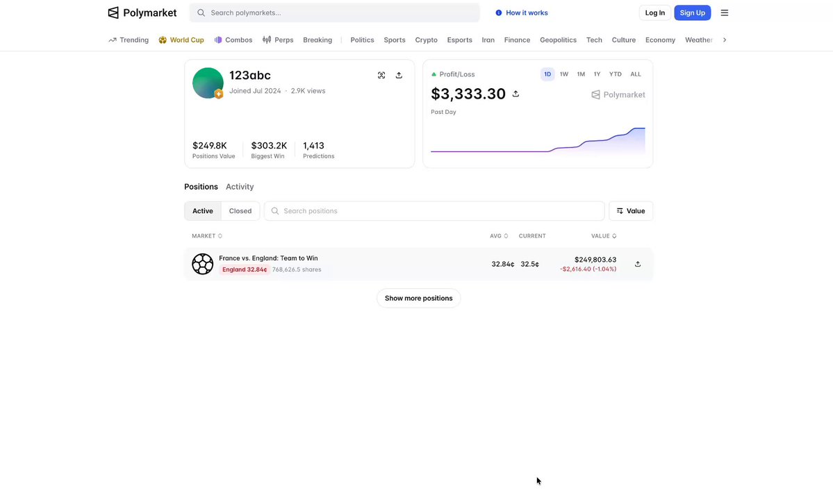Open the World Cup category
Image resolution: width=833 pixels, height=504 pixels.
[181, 40]
